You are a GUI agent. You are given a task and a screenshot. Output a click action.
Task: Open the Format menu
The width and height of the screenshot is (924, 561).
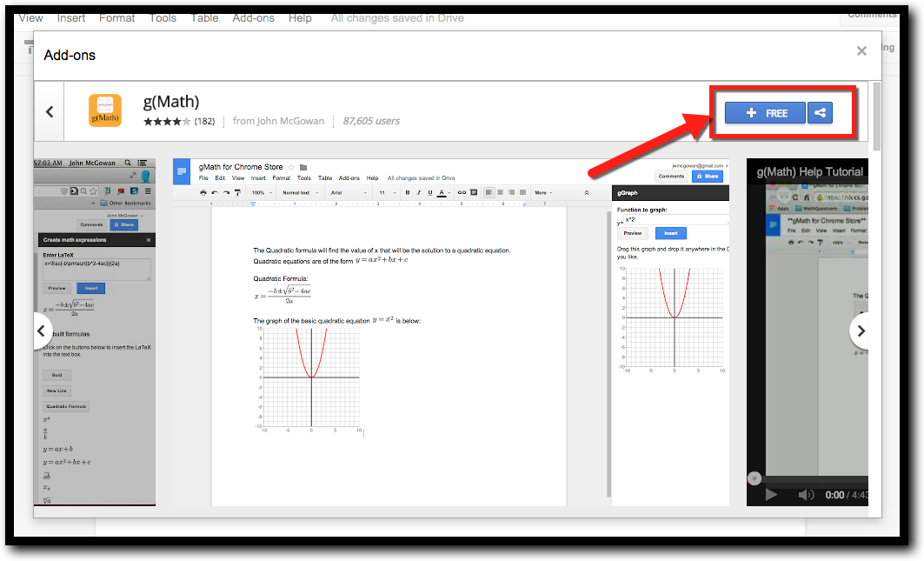point(116,18)
